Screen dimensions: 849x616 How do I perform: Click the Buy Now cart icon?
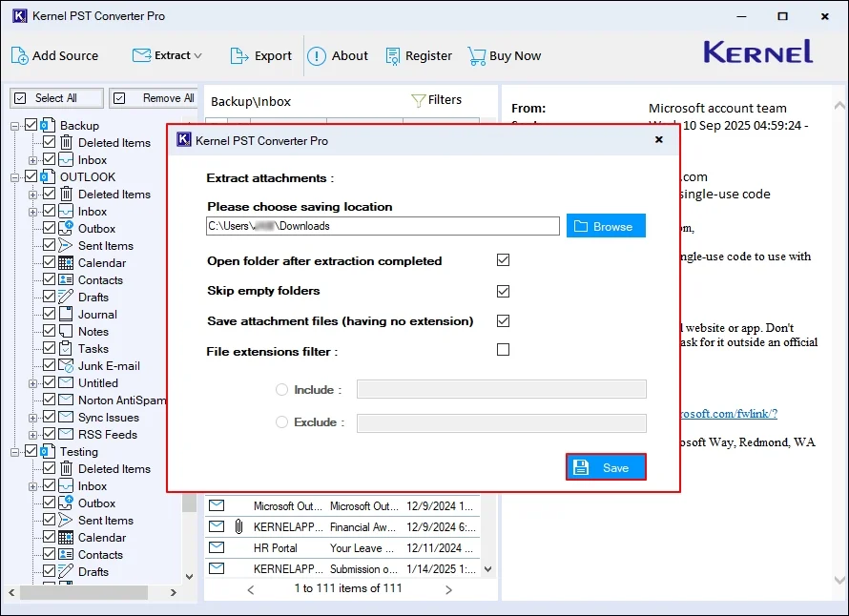pos(477,56)
